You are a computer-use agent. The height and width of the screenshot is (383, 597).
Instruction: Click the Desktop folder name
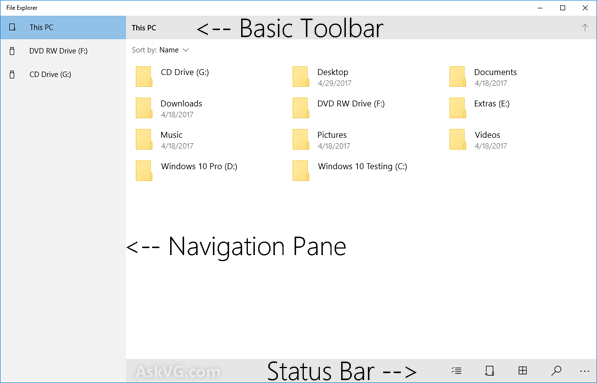333,72
